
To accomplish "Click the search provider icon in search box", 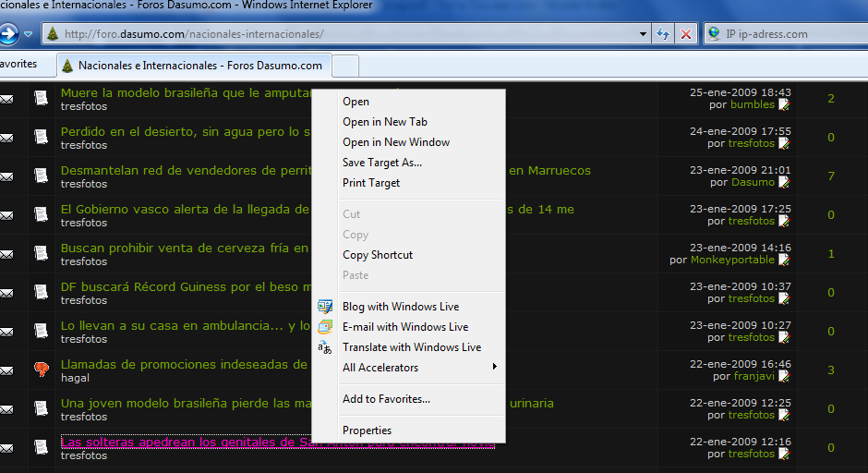I will tap(713, 34).
